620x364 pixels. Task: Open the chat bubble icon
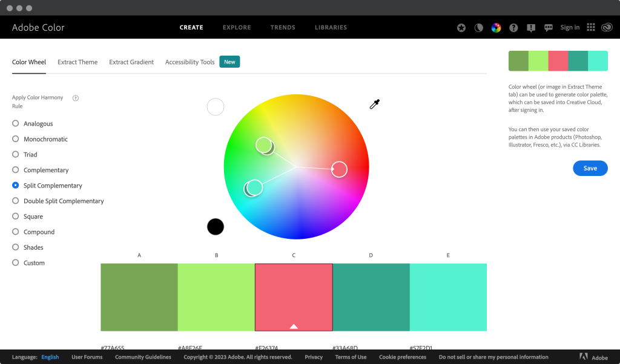coord(548,27)
